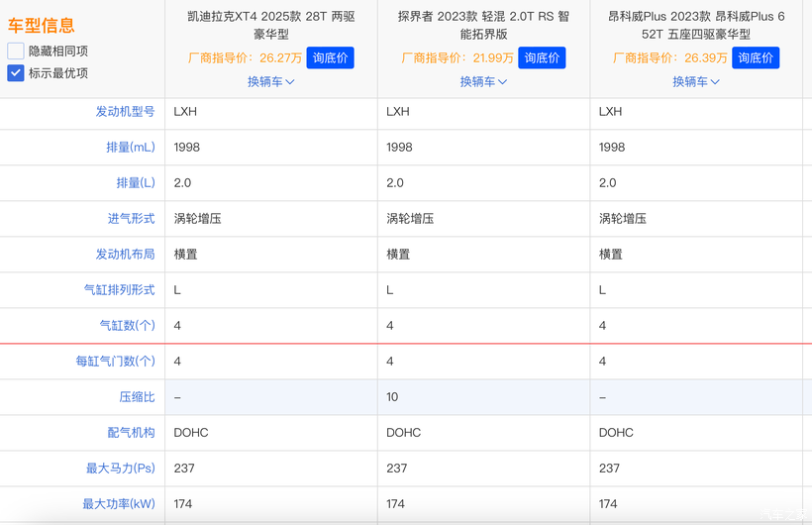812x525 pixels.
Task: Click 询底价 for 昂科威Plus
Action: point(756,57)
